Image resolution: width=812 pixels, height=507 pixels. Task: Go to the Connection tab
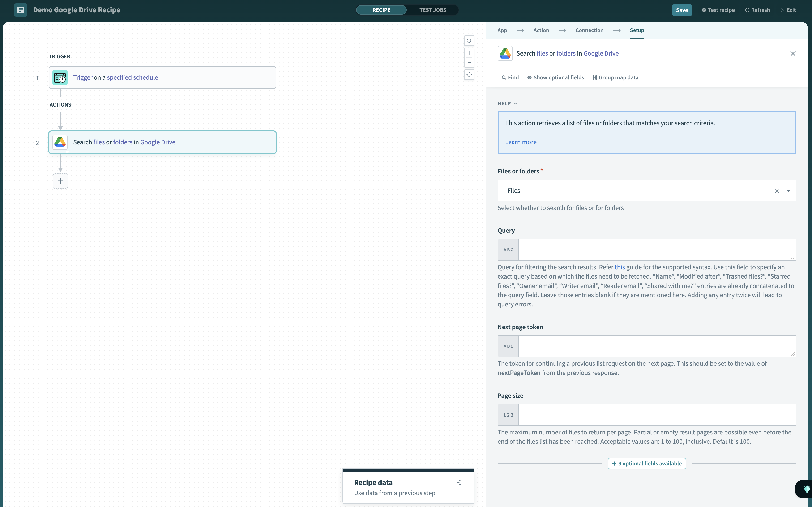click(x=589, y=30)
